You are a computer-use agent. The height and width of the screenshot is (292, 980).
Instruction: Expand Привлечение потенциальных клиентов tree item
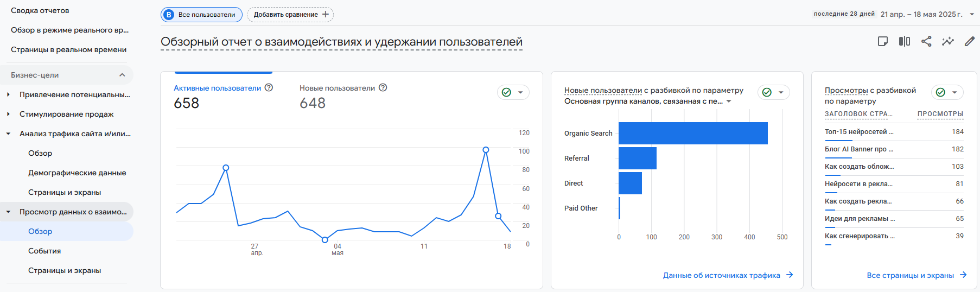point(8,94)
